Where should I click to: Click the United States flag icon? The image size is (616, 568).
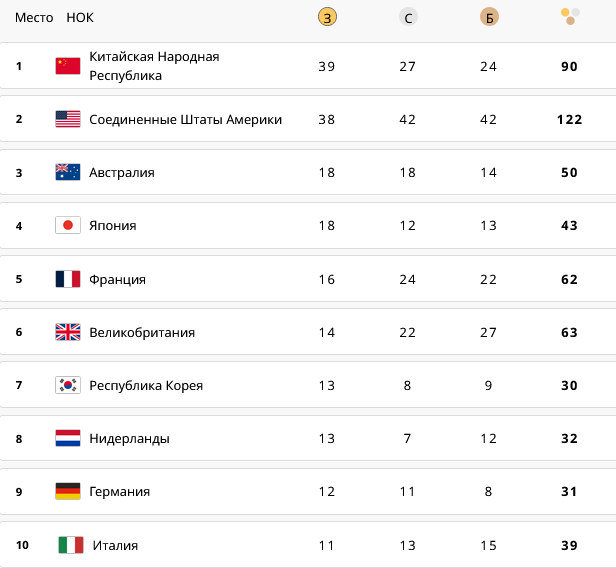coord(68,119)
